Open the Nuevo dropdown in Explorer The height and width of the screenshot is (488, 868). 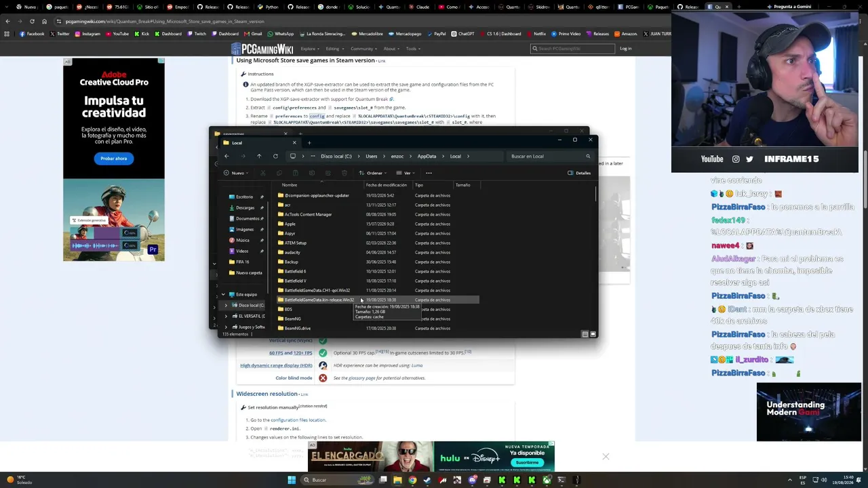tap(235, 173)
